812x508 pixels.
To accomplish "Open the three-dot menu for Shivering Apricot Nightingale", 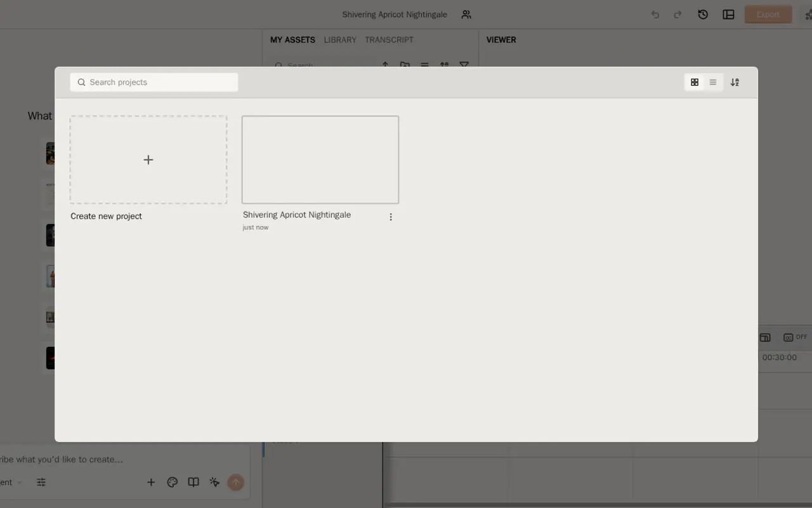I will (391, 217).
